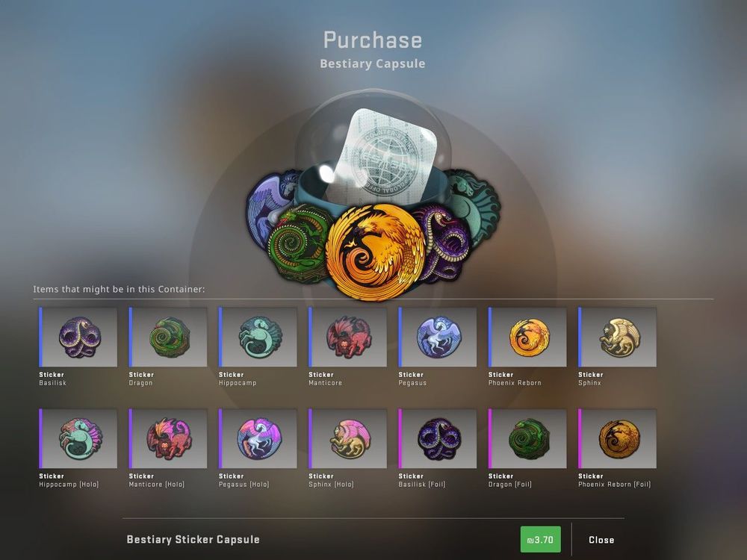
Task: Select the Hippocamp (Holo) sticker
Action: click(x=78, y=438)
